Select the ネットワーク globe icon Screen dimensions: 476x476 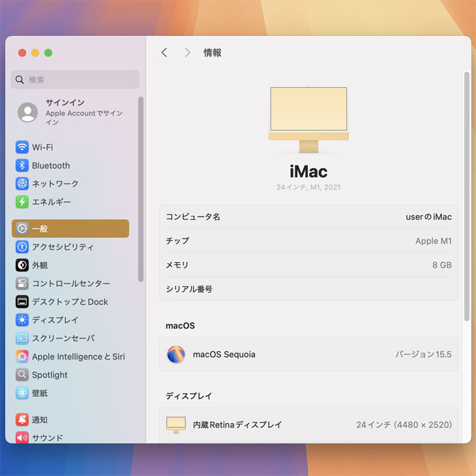coord(22,184)
